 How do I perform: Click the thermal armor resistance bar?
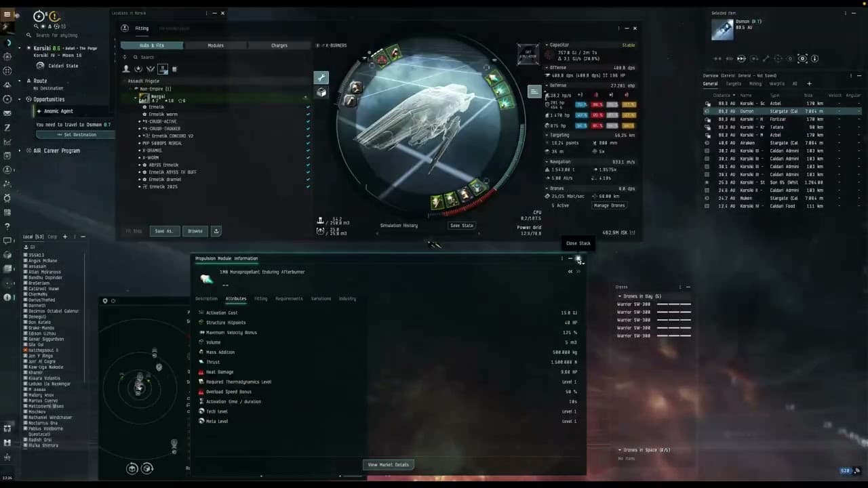[597, 115]
